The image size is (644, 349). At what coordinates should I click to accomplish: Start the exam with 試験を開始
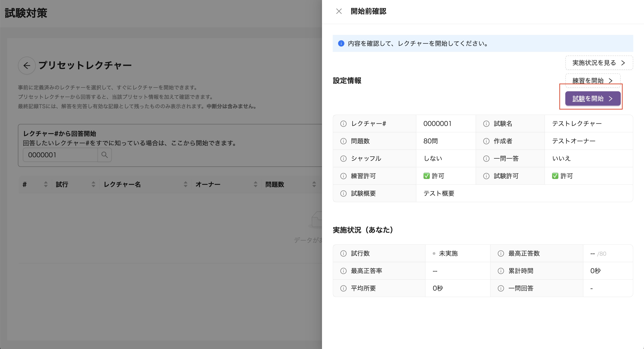(593, 99)
